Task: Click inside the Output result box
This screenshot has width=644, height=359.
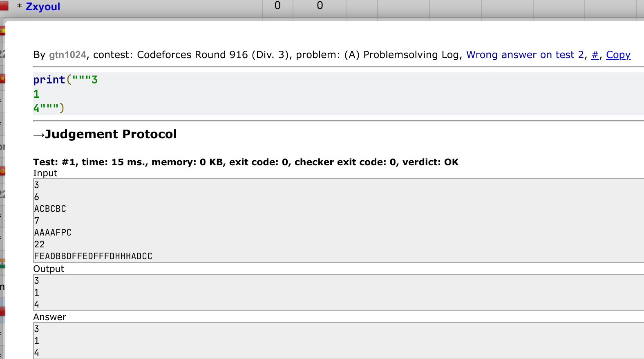Action: pos(327,292)
